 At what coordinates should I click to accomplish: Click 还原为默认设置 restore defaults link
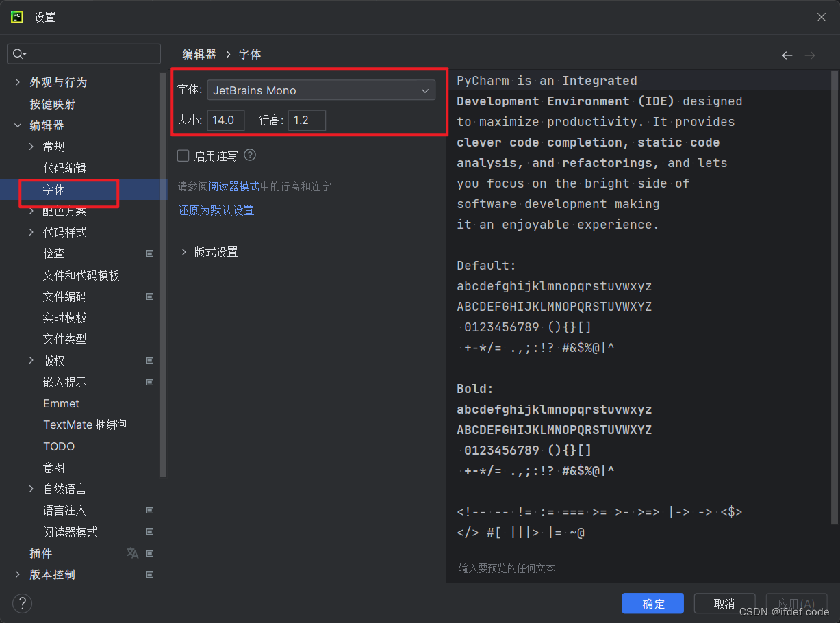point(216,210)
